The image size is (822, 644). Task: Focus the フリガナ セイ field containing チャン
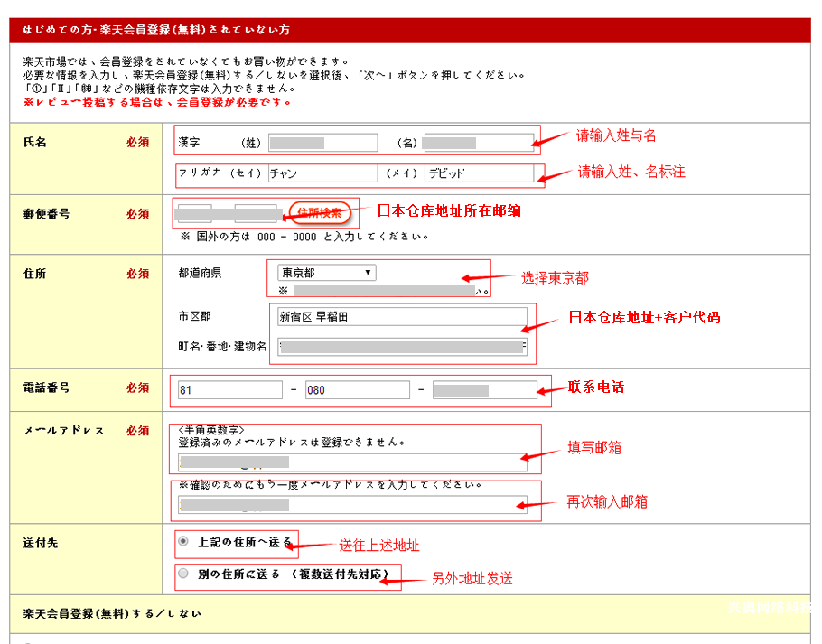pyautogui.click(x=322, y=173)
